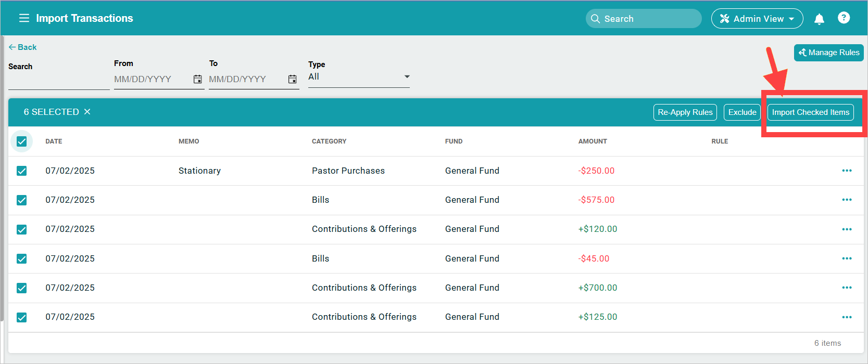Clear selection with the X icon
The height and width of the screenshot is (364, 868).
coord(87,112)
